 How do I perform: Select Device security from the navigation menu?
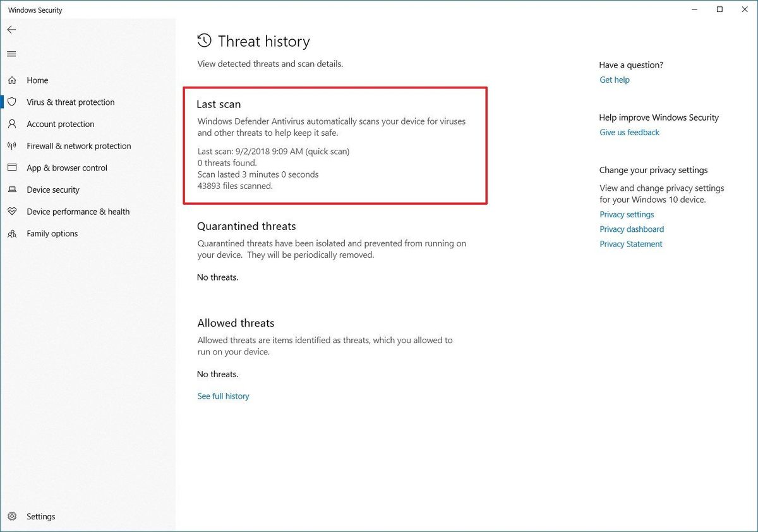click(53, 190)
